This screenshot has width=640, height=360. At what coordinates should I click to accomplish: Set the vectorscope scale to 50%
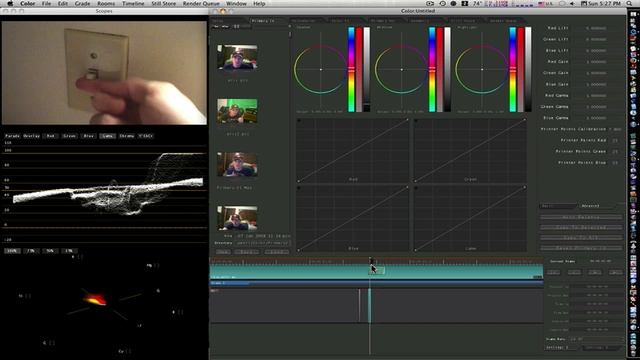click(50, 251)
